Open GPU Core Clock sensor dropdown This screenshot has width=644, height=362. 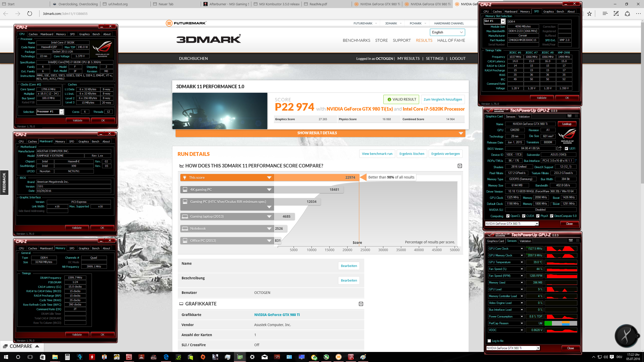click(x=522, y=249)
